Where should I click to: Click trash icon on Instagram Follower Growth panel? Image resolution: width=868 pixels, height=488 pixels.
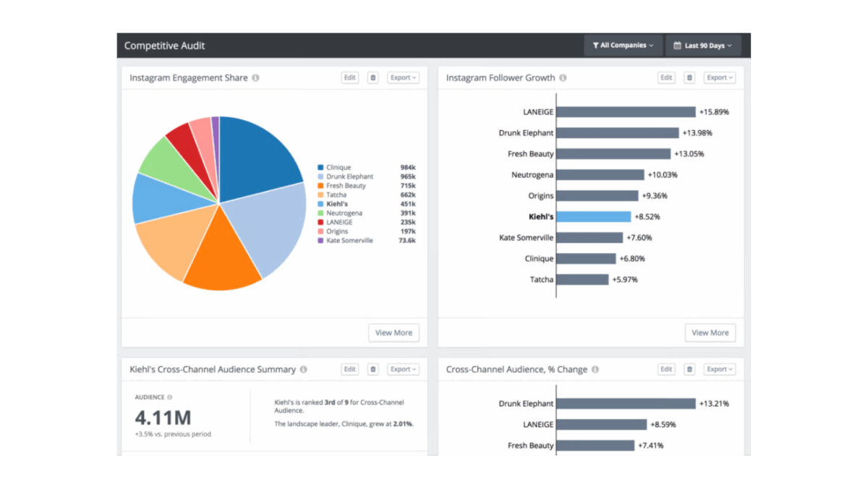[x=689, y=77]
